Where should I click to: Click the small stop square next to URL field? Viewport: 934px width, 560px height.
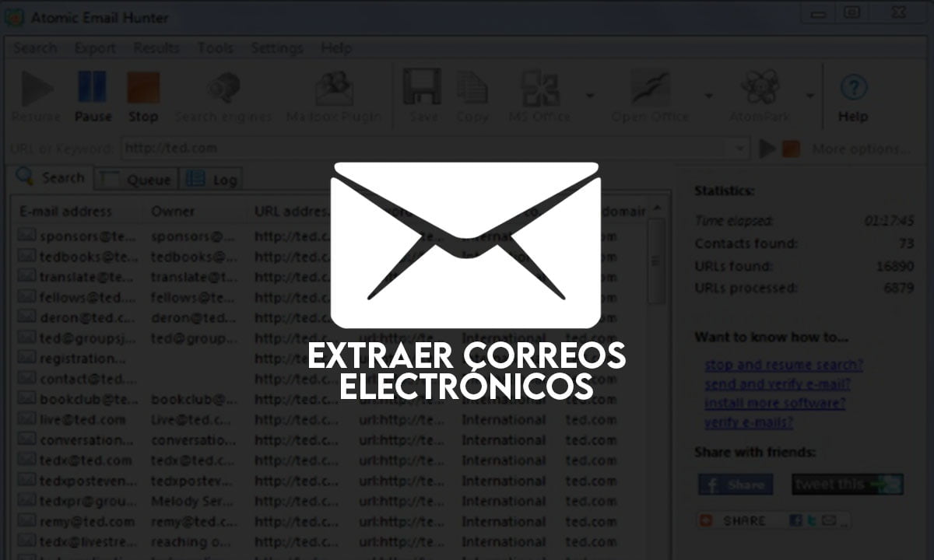click(x=791, y=149)
